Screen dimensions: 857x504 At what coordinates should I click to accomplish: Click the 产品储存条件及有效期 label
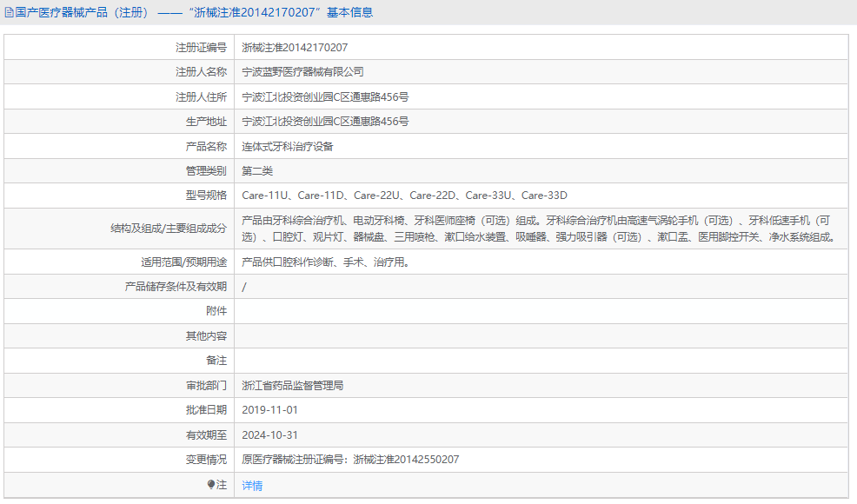[x=176, y=287]
